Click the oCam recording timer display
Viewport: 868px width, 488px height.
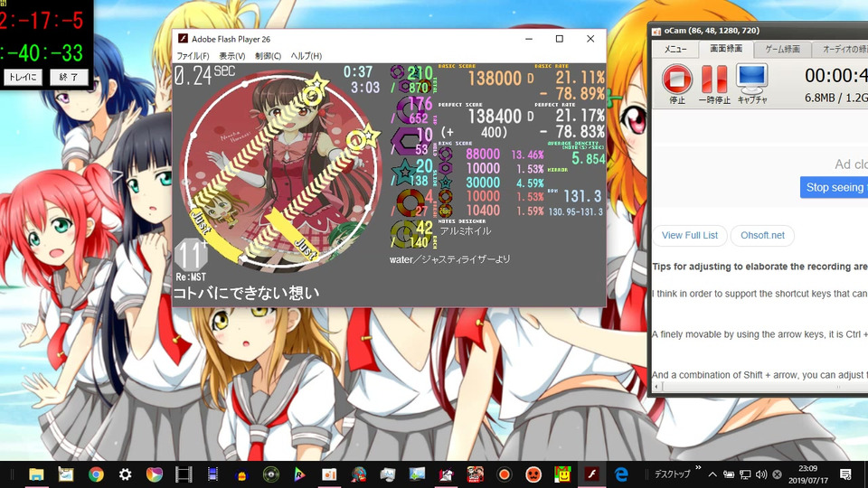[x=835, y=75]
